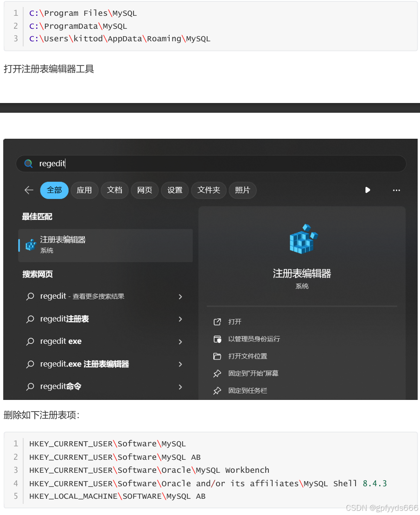Screen dimensions: 420x515
Task: Click line 'HKEY_LOCAL_MACHINE\SOFTWARE\MySQL AB'
Action: coord(117,496)
